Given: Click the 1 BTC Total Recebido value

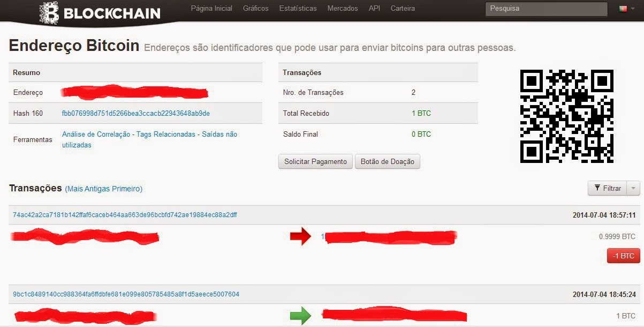Looking at the screenshot, I should (421, 114).
